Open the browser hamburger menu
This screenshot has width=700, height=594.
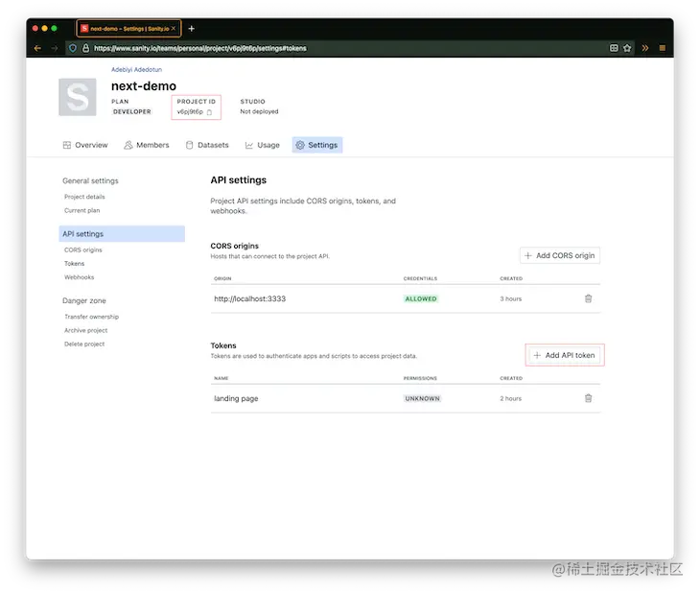(662, 48)
